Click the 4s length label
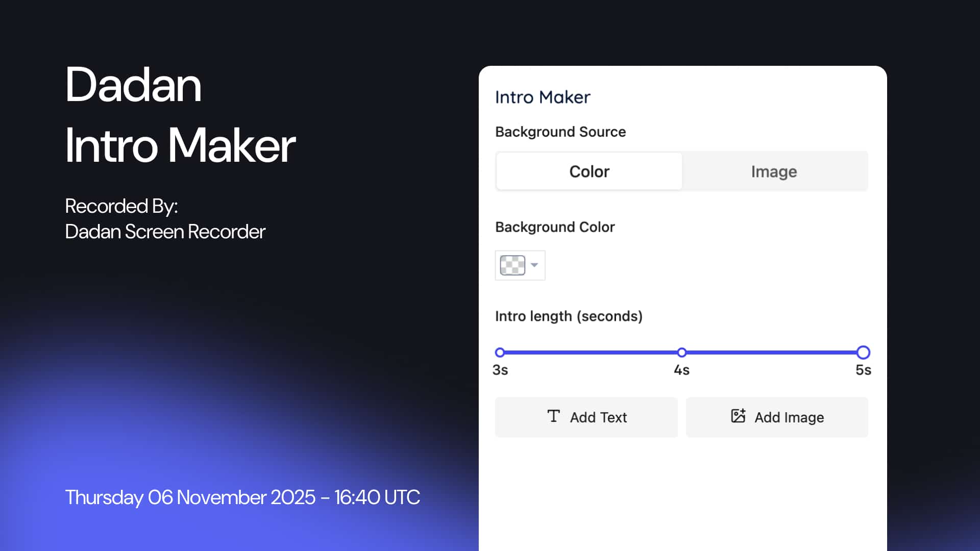980x551 pixels. (681, 370)
